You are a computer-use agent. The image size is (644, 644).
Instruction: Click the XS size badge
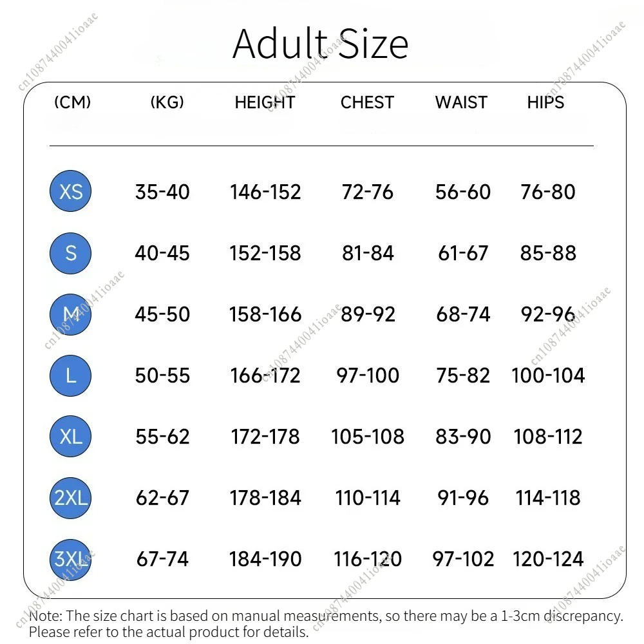click(71, 191)
